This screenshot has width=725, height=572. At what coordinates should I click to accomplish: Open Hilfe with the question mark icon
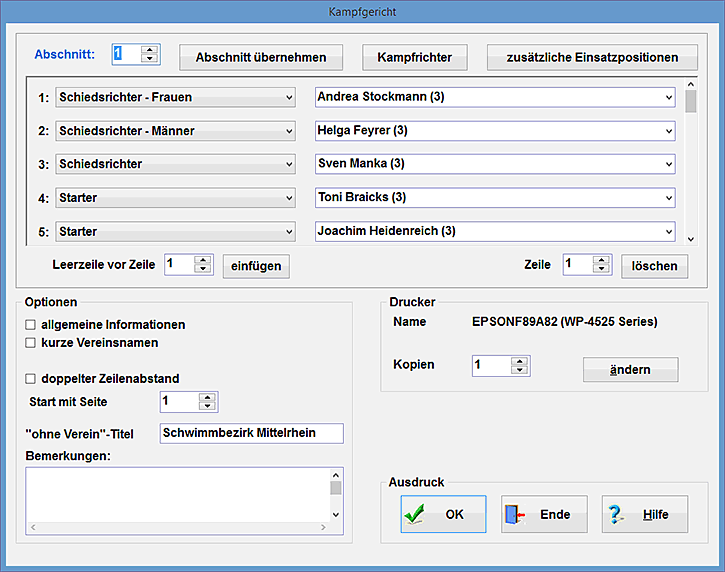click(644, 514)
